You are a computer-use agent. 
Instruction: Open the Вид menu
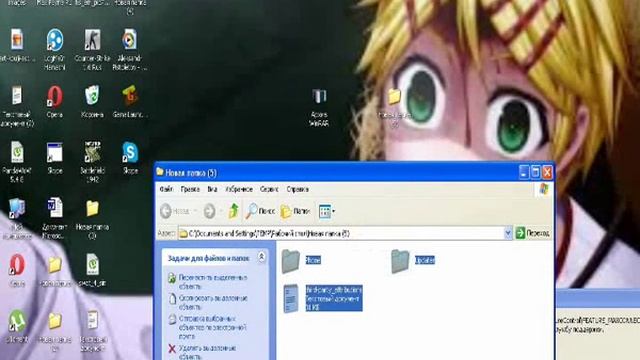point(212,189)
